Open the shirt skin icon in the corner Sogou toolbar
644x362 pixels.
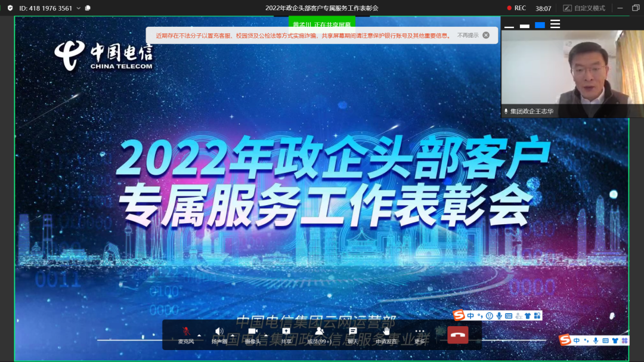click(615, 340)
